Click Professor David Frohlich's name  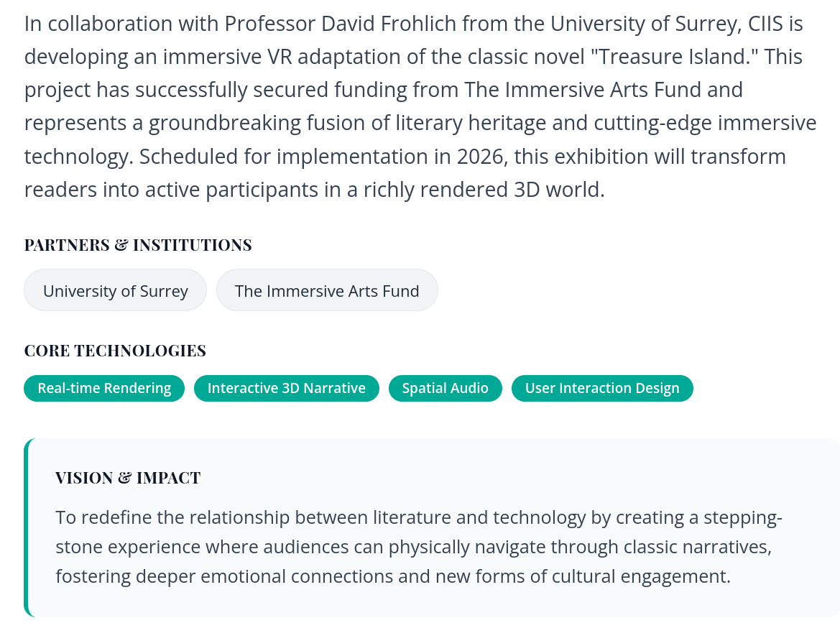341,24
